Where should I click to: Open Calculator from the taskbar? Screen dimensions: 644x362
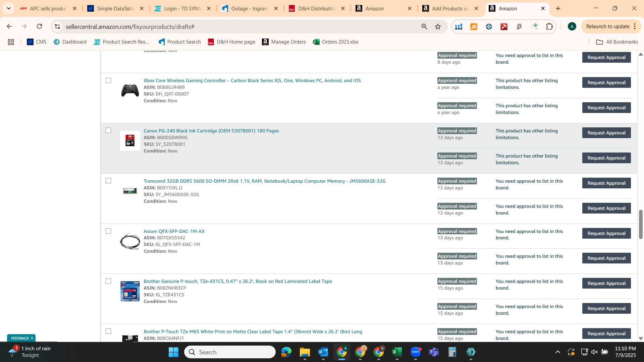(452, 352)
